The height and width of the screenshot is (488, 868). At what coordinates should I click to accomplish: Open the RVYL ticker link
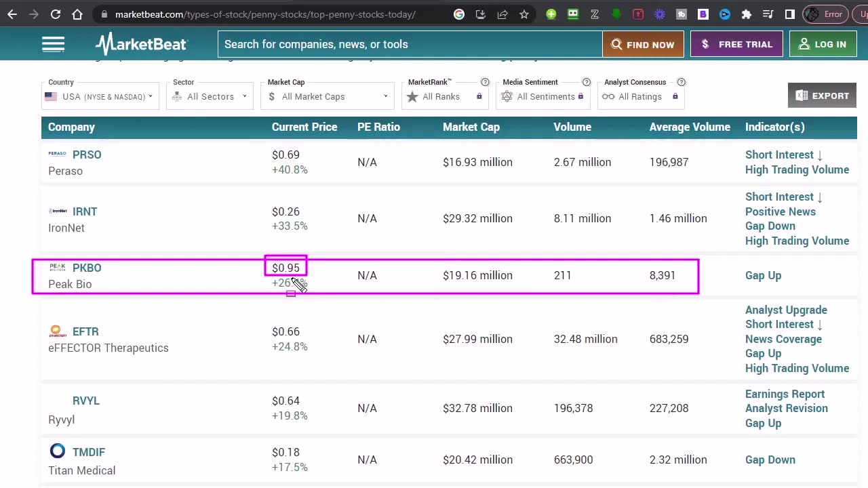(x=86, y=401)
